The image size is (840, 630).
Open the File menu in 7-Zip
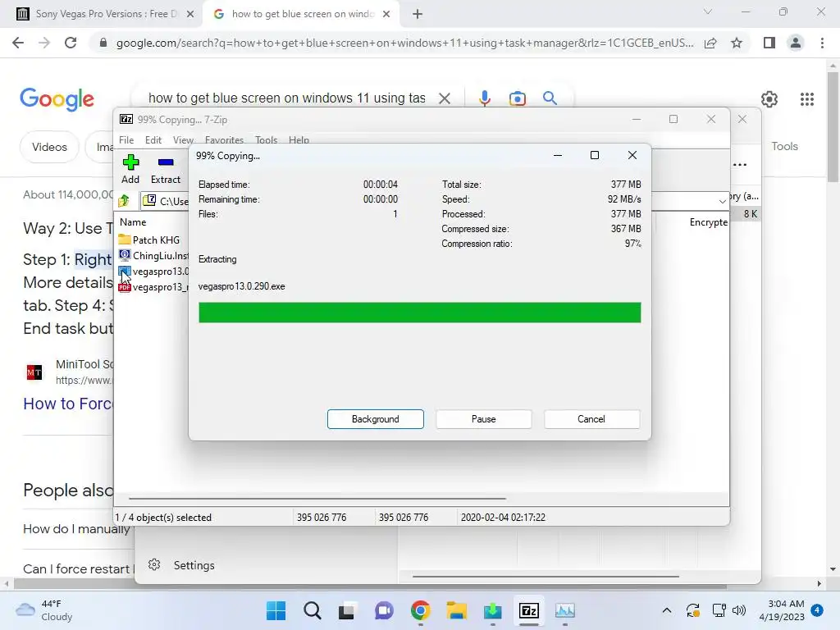pos(126,139)
